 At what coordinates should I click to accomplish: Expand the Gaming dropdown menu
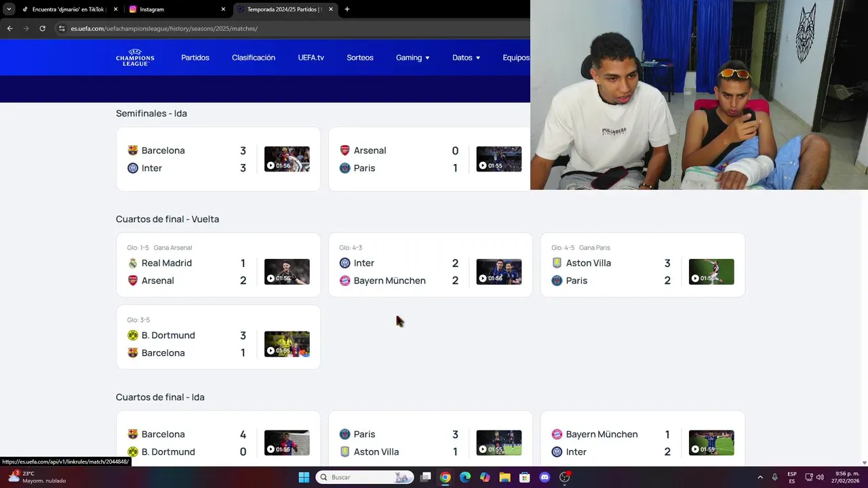412,58
